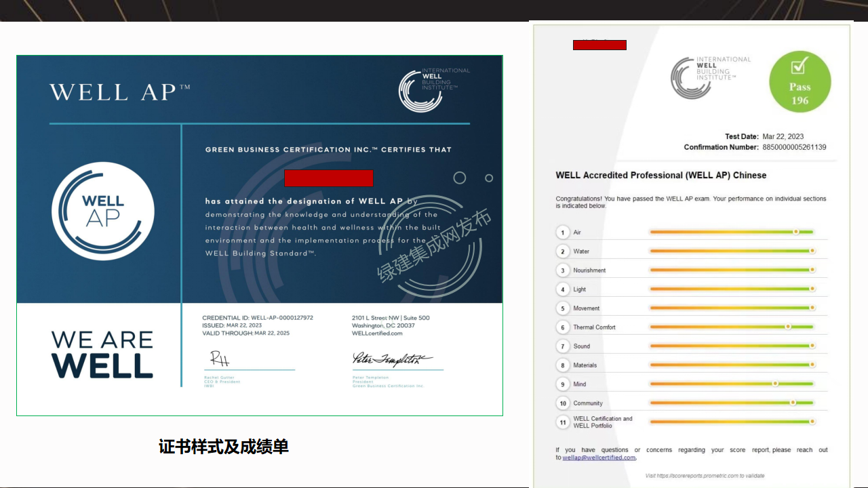Click the IWBI logo on the score report
Screen dimensions: 868x488
coord(711,77)
